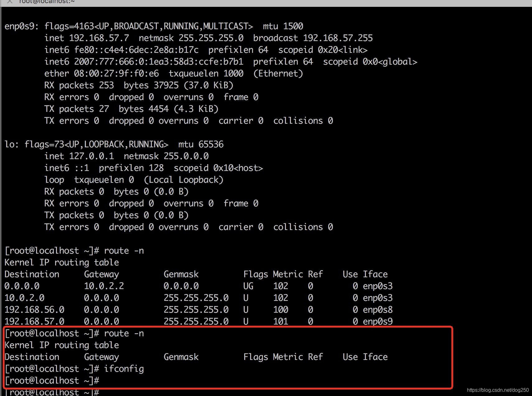This screenshot has width=532, height=396.
Task: Click flags=73<UP,LOOPBACK,RUNNING> text
Action: pos(96,145)
